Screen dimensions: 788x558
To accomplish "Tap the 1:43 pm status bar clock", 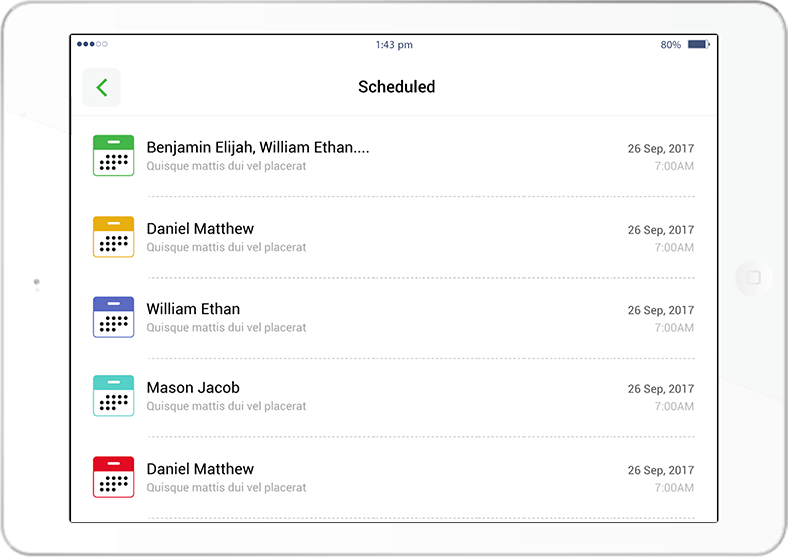I will click(x=394, y=45).
